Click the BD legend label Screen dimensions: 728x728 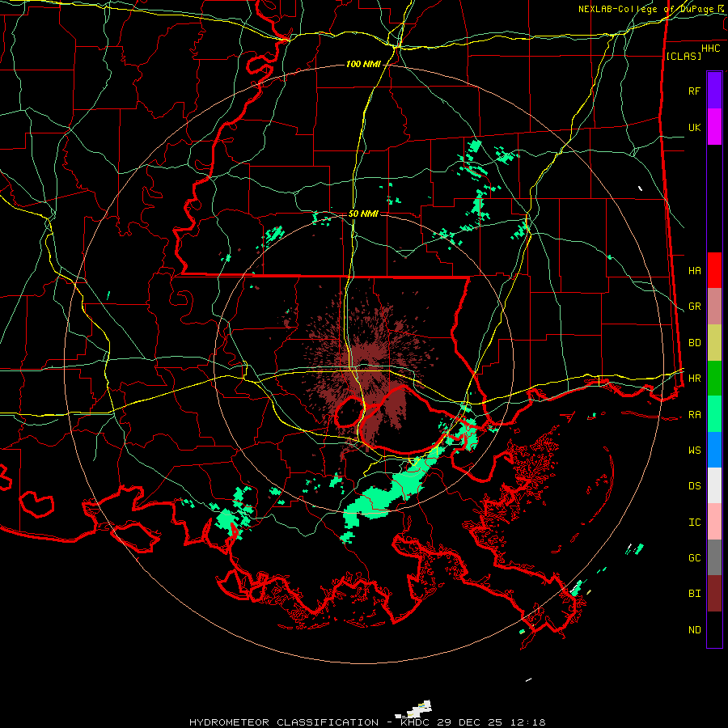(x=695, y=343)
